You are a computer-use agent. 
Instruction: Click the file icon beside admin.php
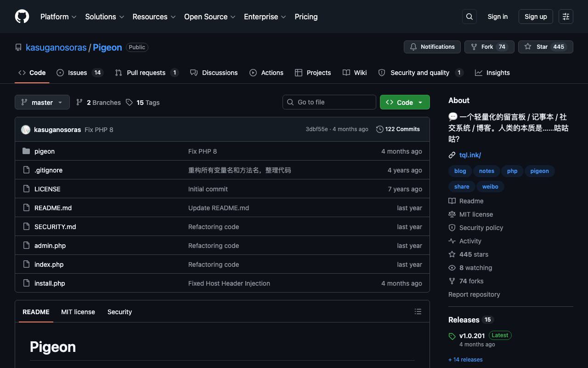pyautogui.click(x=26, y=246)
